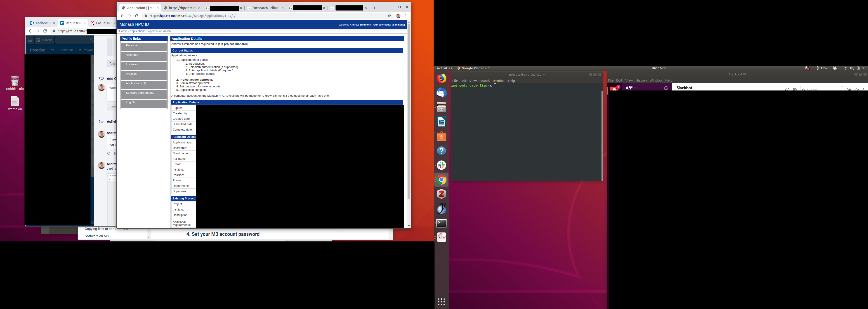Click the HPC page vertical scrollbar
Viewport: 868px width, 309px height.
(x=409, y=111)
